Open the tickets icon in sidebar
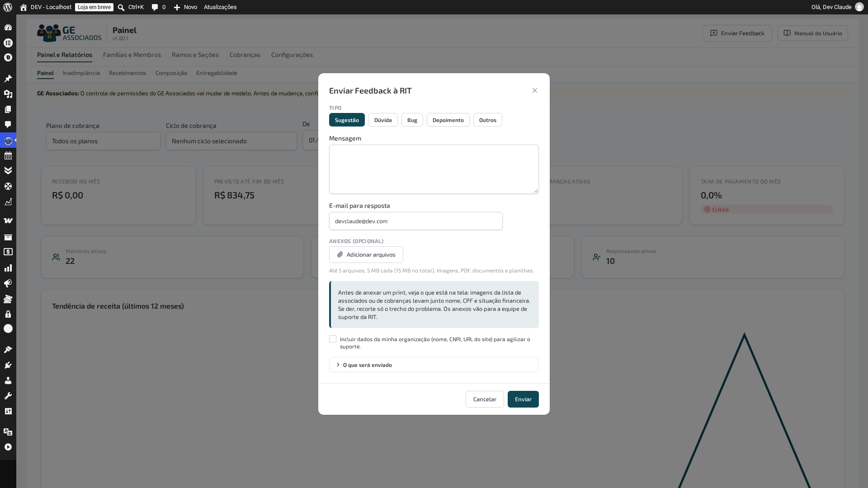The width and height of the screenshot is (868, 488). [8, 299]
